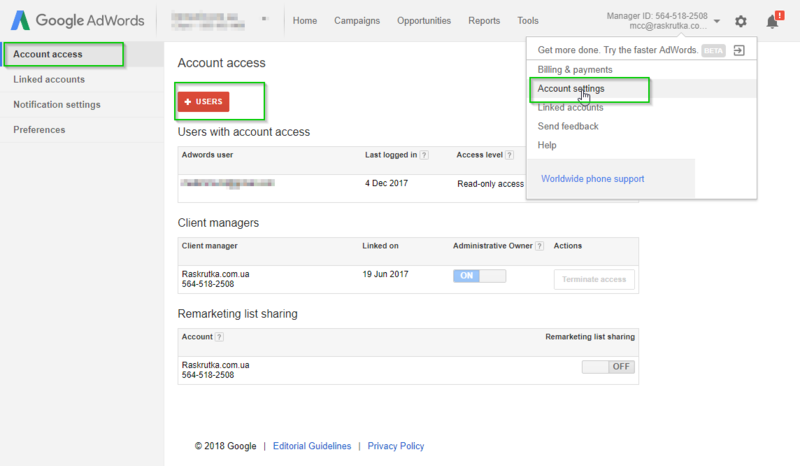Open Privacy Policy link
The width and height of the screenshot is (800, 466).
(x=395, y=446)
